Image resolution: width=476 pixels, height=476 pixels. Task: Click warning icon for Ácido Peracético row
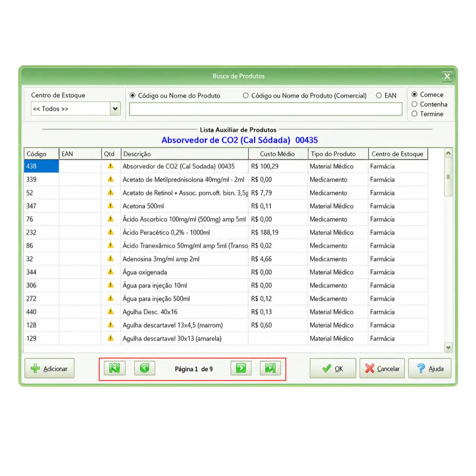click(110, 232)
